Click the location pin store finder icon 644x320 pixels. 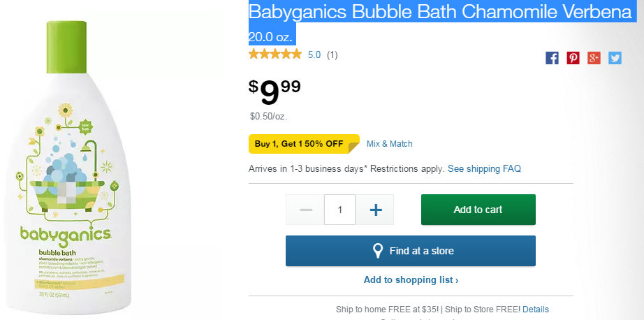tap(378, 251)
